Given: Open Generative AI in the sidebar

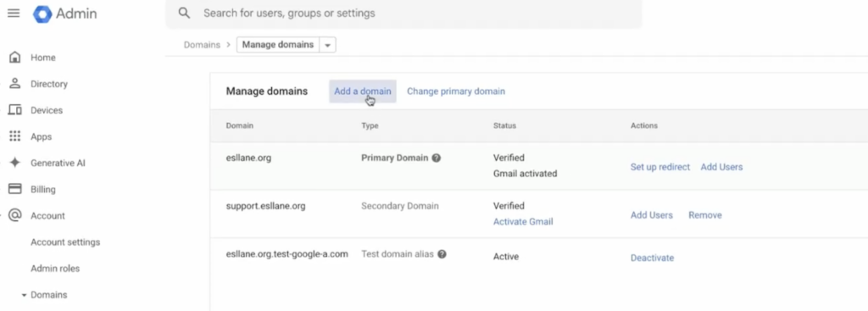Looking at the screenshot, I should pyautogui.click(x=58, y=164).
